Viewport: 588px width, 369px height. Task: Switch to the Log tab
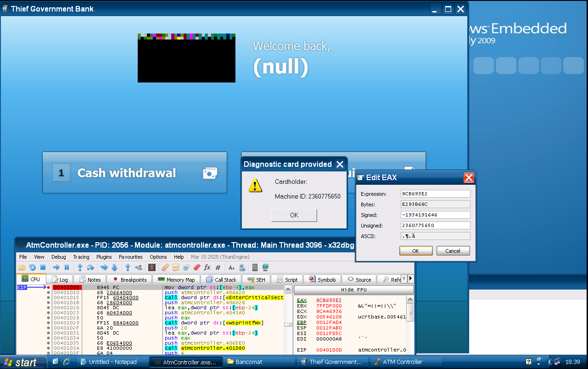tap(60, 279)
